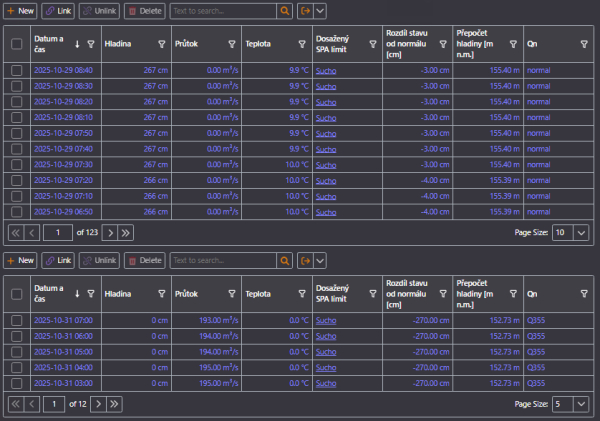This screenshot has height=421, width=600.
Task: Click the New button in the top toolbar
Action: (x=20, y=10)
